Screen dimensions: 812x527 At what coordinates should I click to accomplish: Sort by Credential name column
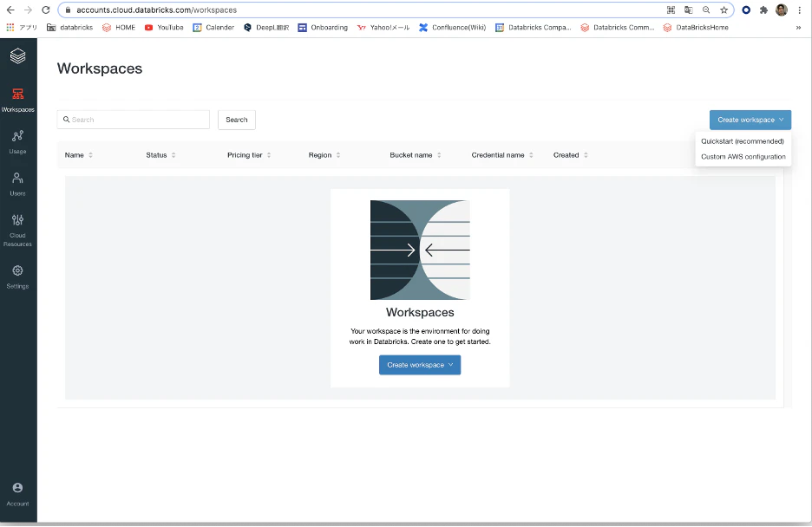pyautogui.click(x=502, y=155)
